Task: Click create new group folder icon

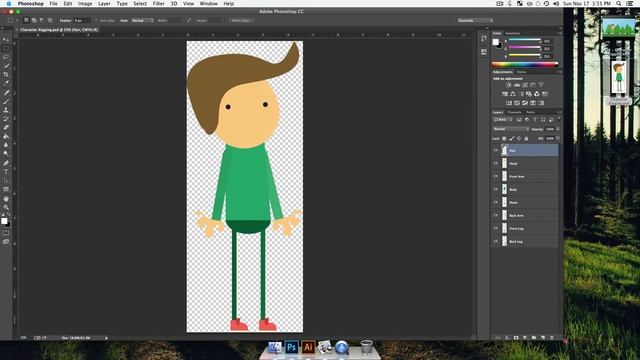Action: coord(534,338)
